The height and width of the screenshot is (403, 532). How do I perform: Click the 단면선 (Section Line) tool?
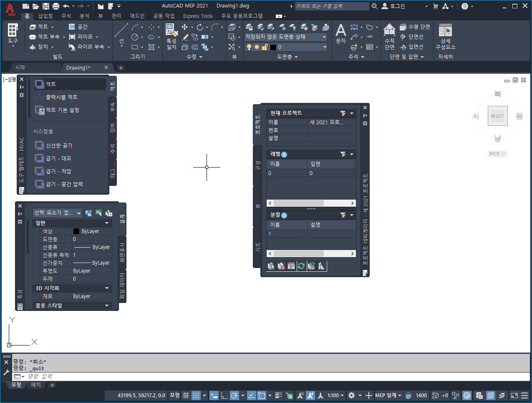411,37
